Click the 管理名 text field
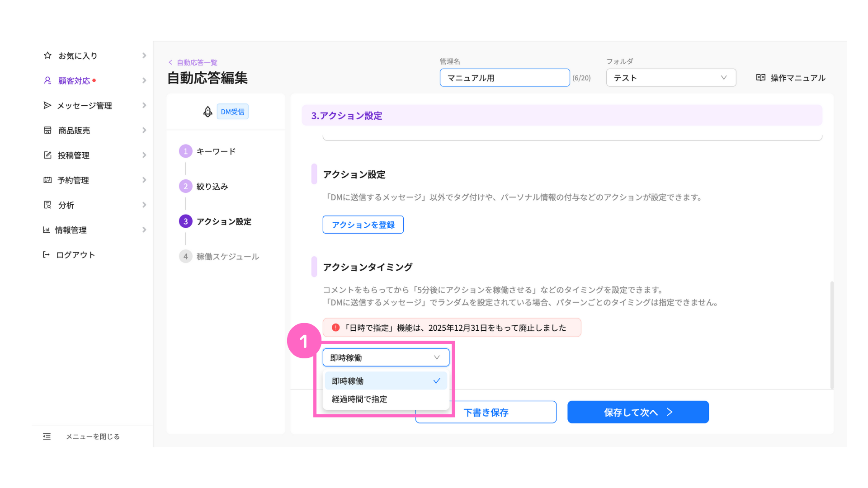Viewport: 868px width, 488px height. [x=505, y=78]
